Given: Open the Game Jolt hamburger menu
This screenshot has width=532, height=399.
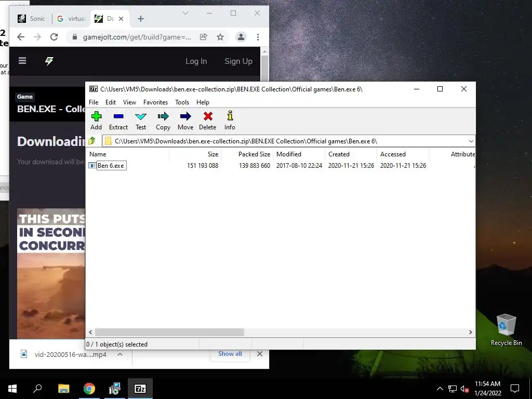Looking at the screenshot, I should (x=22, y=61).
